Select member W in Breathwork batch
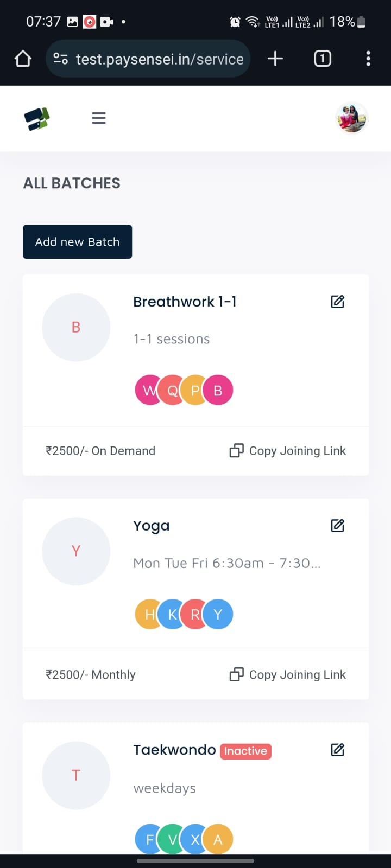Image resolution: width=391 pixels, height=868 pixels. pyautogui.click(x=147, y=391)
